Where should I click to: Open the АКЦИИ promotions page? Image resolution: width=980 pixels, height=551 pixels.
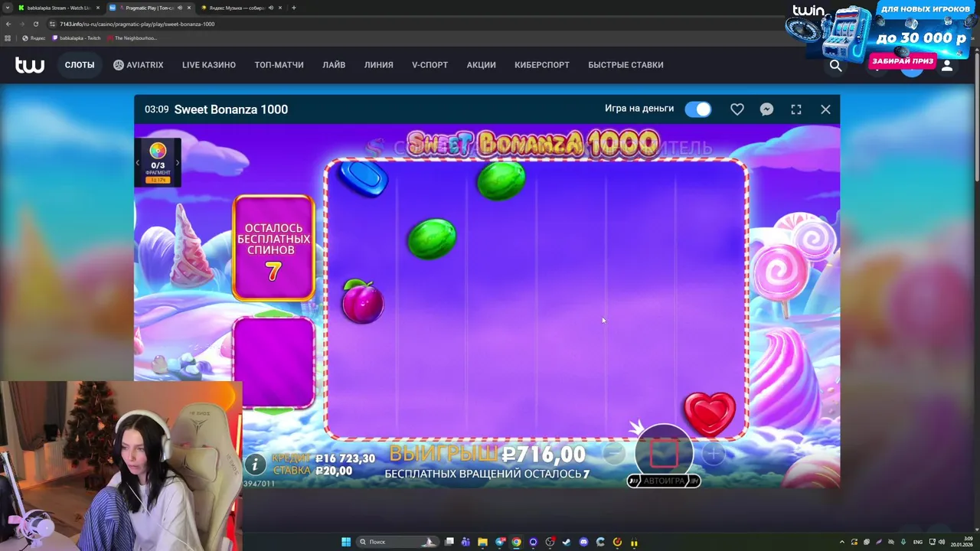point(481,65)
